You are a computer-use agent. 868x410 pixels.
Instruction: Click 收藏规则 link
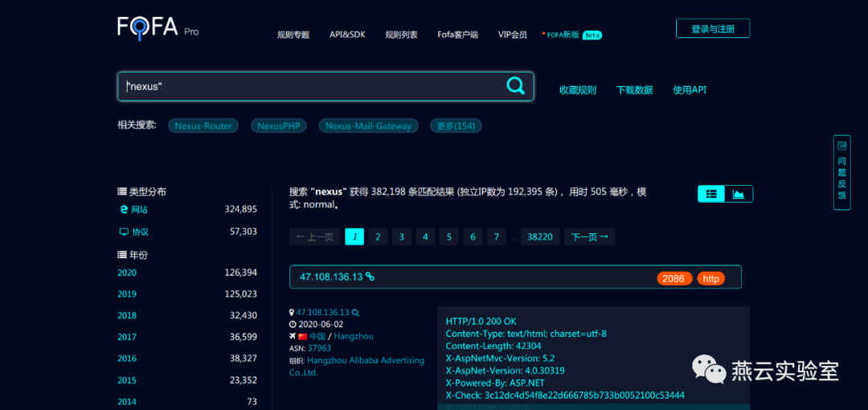point(577,90)
